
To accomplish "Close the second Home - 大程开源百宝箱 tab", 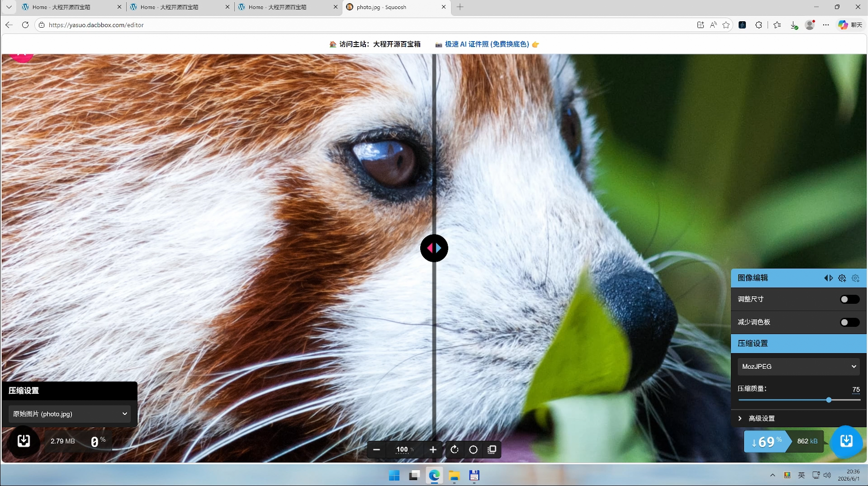I will tap(228, 7).
